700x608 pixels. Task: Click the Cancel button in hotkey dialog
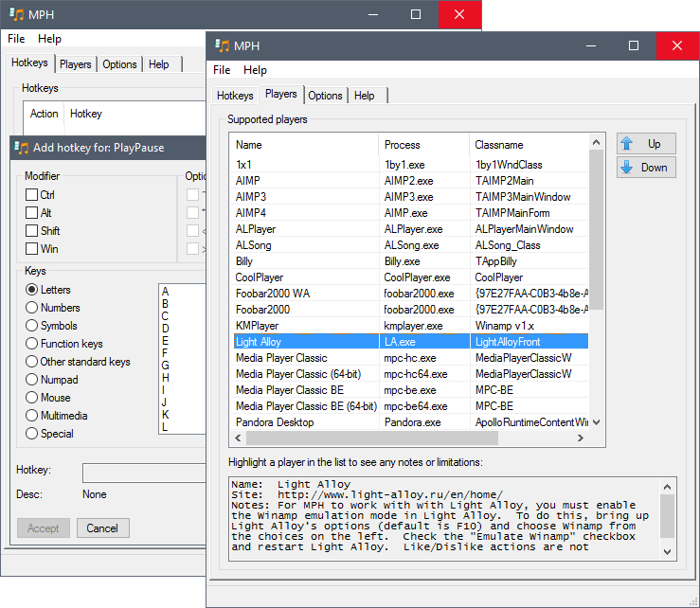(x=102, y=528)
